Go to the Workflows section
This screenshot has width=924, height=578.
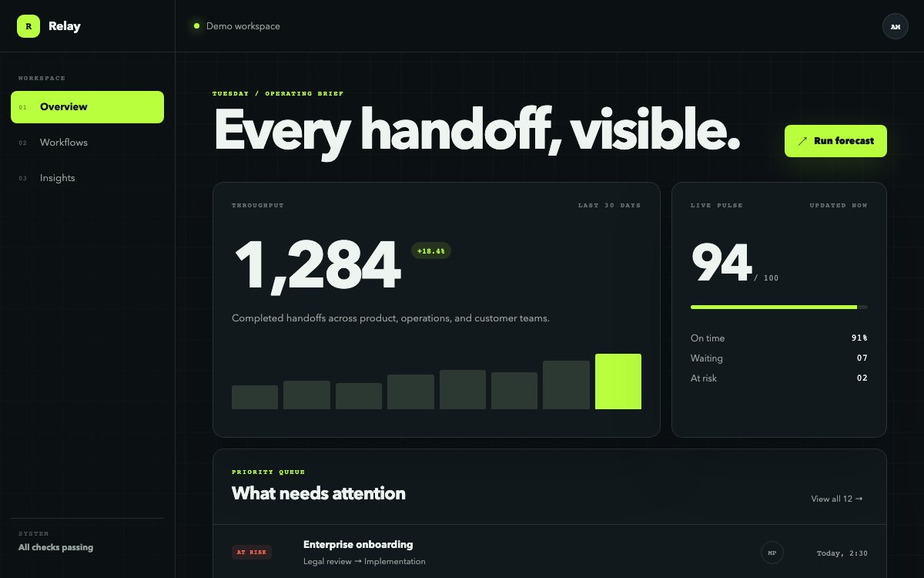coord(87,143)
